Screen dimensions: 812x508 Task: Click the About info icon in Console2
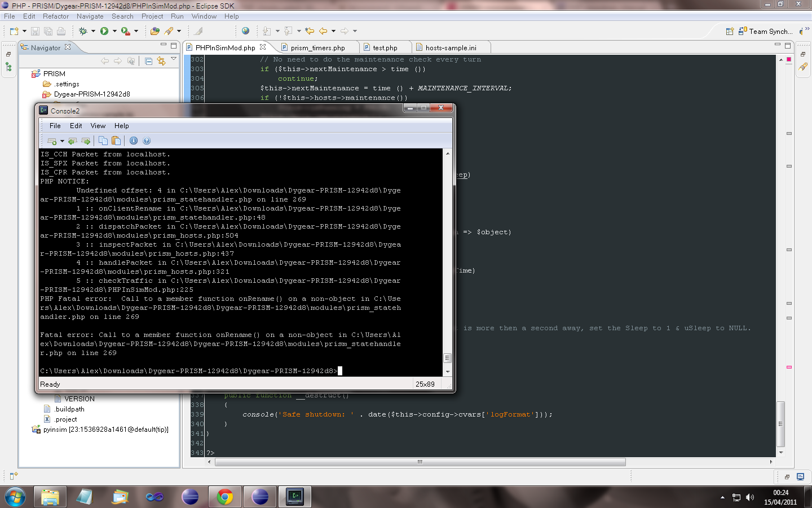(x=134, y=141)
